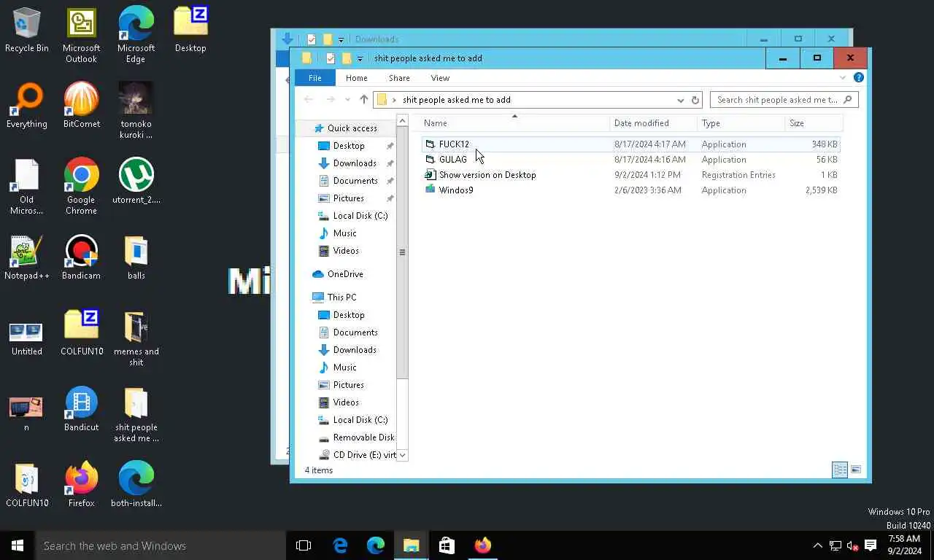
Task: Open the File menu
Action: 314,78
